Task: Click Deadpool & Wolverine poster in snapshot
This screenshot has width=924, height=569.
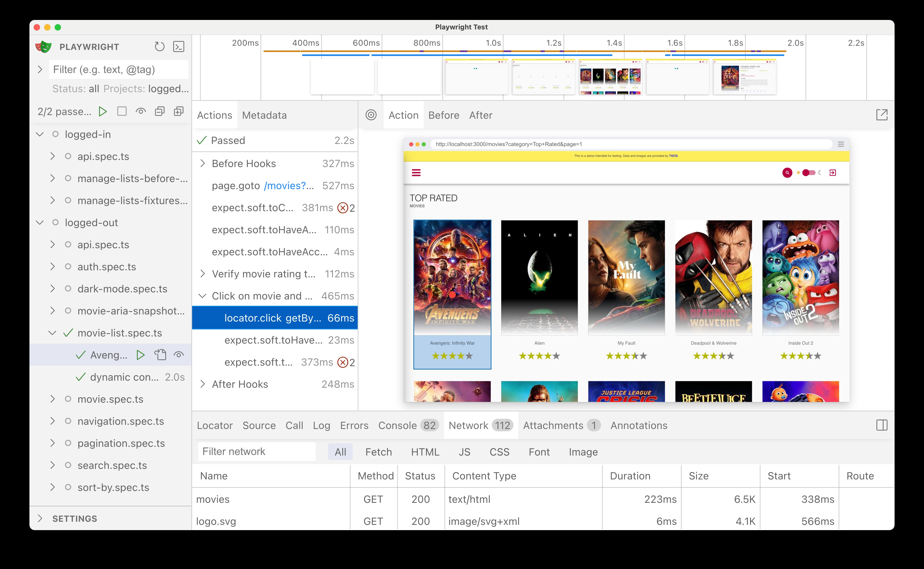Action: (x=713, y=278)
